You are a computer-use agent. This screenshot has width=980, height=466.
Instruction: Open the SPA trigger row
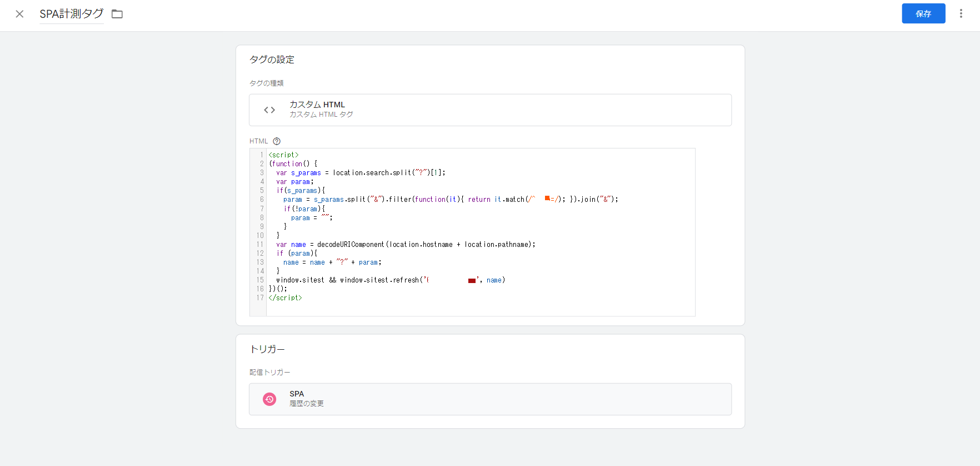click(x=490, y=399)
